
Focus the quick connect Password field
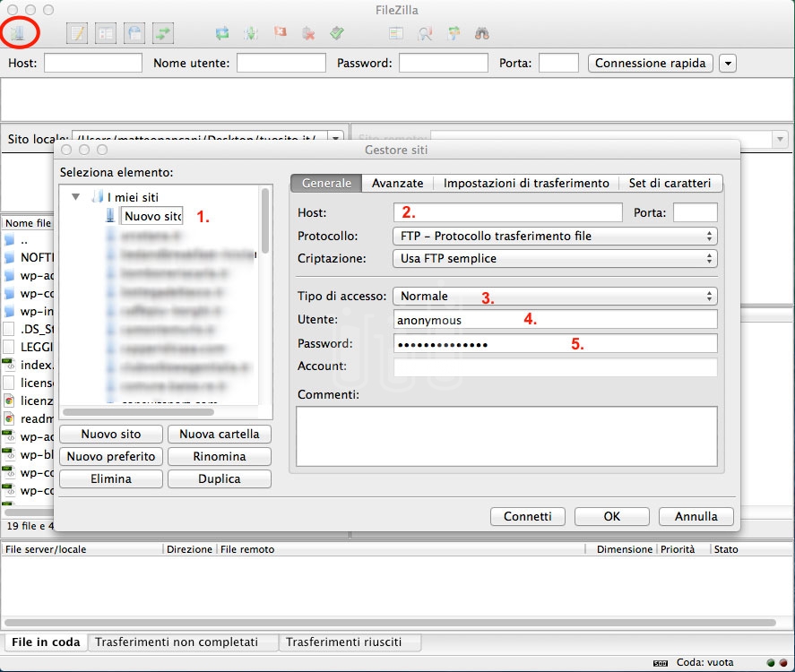coord(444,64)
